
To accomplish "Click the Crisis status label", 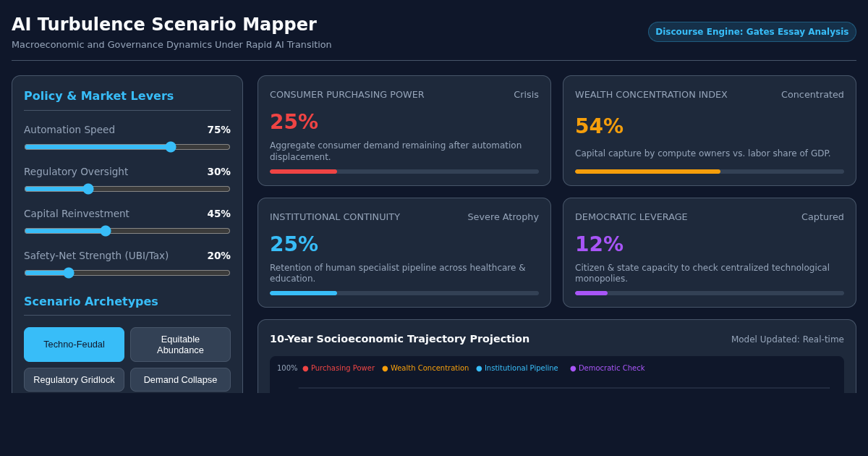I will click(526, 95).
